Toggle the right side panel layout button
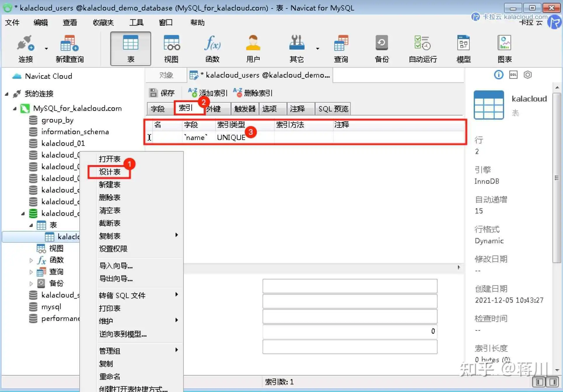This screenshot has height=392, width=563. [x=552, y=382]
